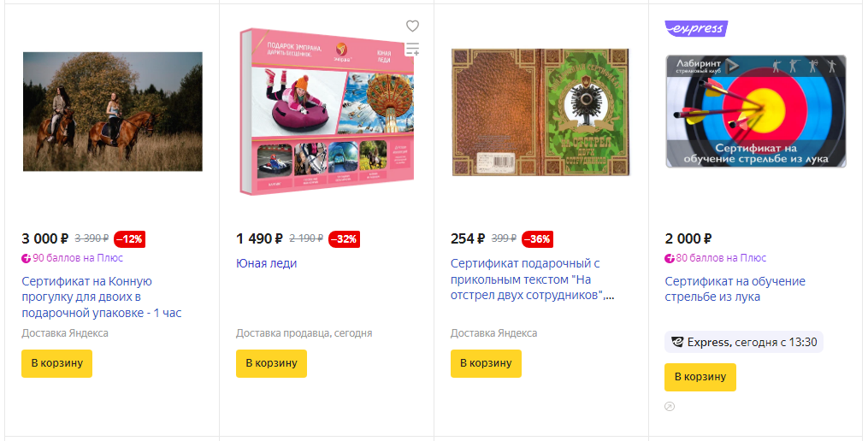The image size is (868, 441).
Task: Open the horse riding product photo
Action: (113, 111)
